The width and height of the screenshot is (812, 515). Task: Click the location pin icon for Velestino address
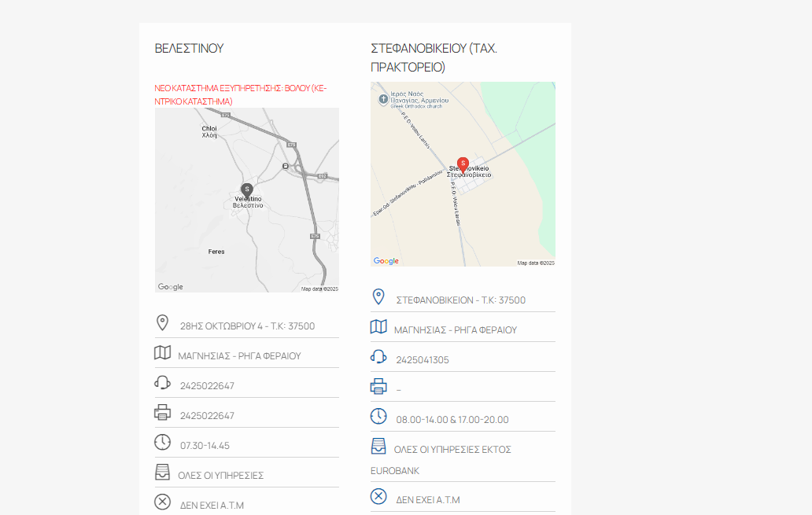coord(162,322)
